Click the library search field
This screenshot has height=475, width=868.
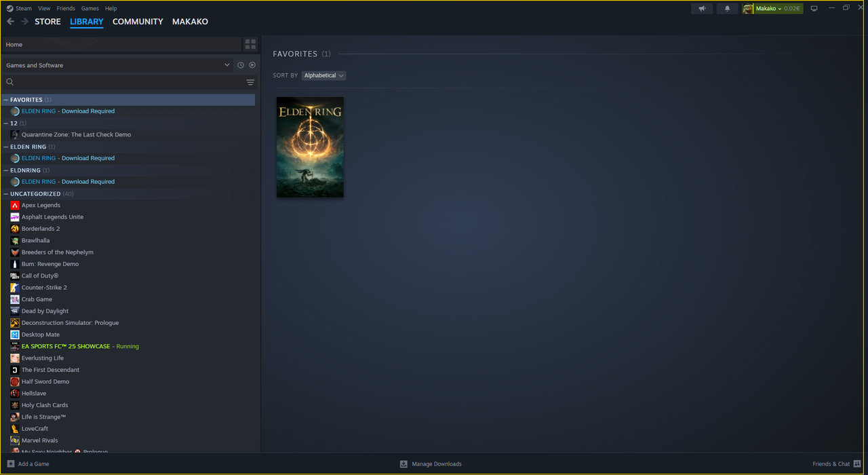pyautogui.click(x=129, y=82)
